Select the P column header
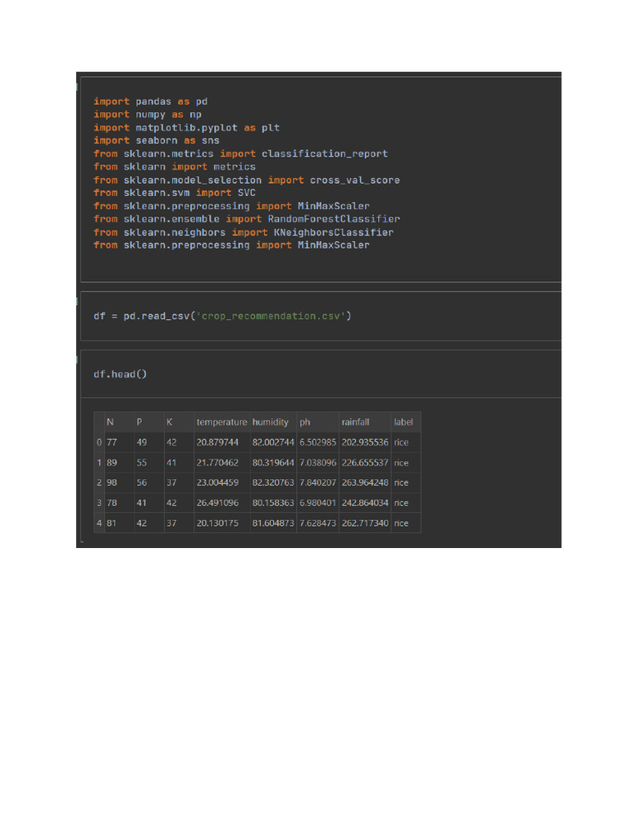Image resolution: width=630 pixels, height=840 pixels. pos(139,422)
